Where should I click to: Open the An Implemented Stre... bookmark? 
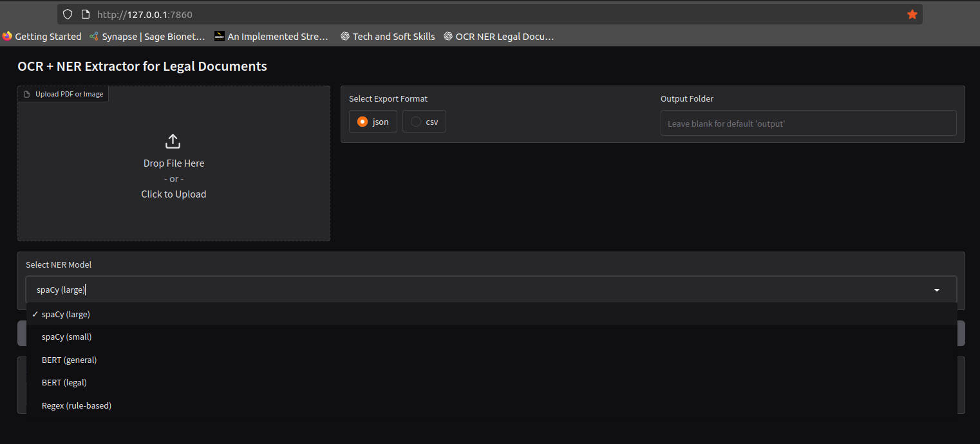[272, 37]
